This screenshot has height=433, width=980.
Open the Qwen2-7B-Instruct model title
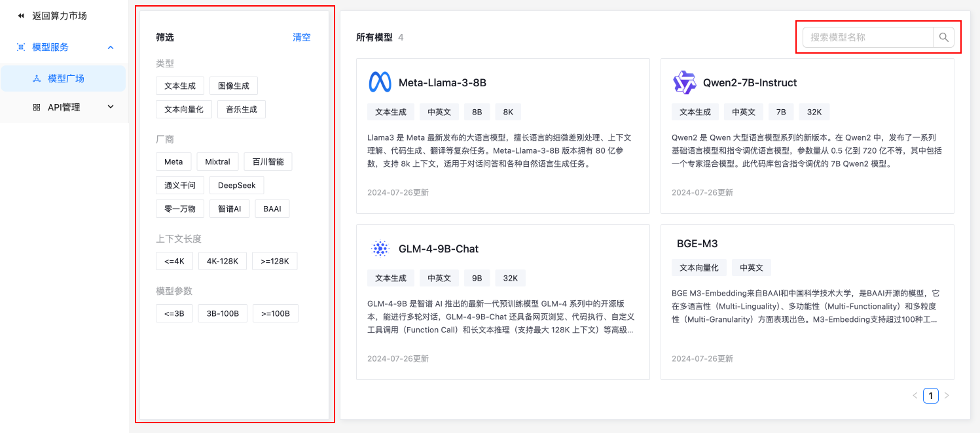point(750,83)
